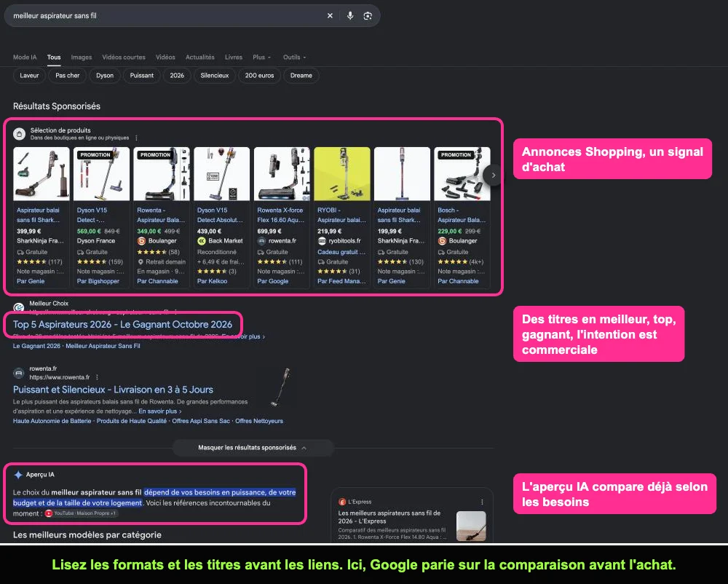The width and height of the screenshot is (728, 584).
Task: Clear the search query with the X icon
Action: click(330, 16)
